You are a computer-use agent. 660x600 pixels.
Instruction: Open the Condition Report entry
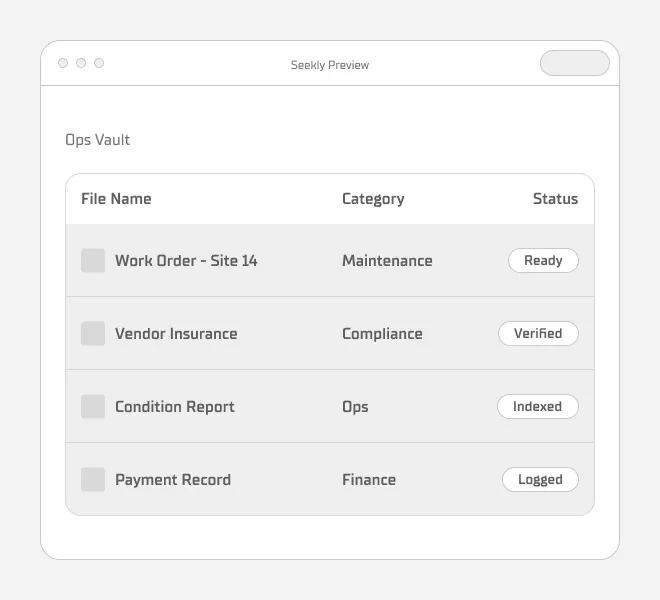(x=175, y=407)
